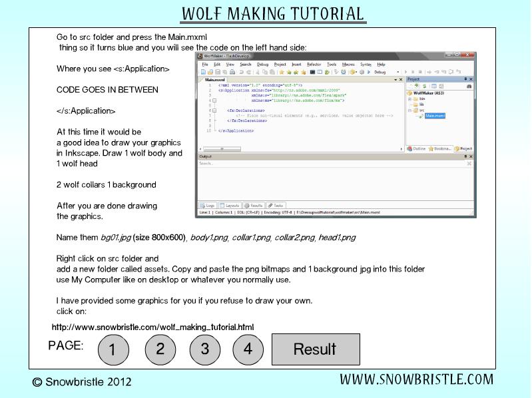This screenshot has height=398, width=532.
Task: Click the editor horizontal scrollbar
Action: coord(222,149)
